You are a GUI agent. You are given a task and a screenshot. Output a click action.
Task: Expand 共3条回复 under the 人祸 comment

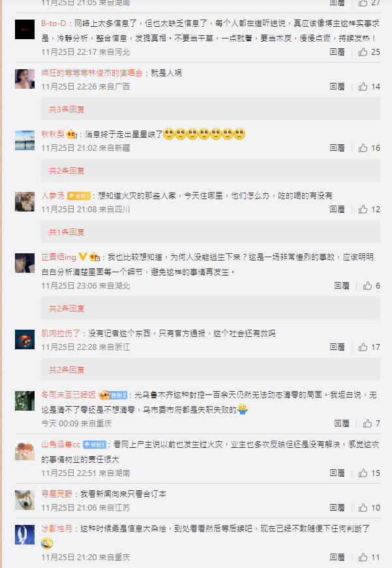point(67,110)
